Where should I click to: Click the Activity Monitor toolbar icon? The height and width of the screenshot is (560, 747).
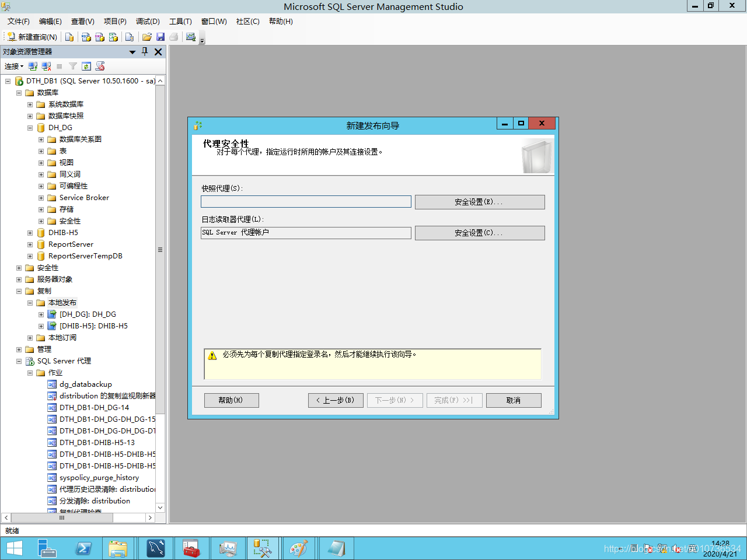click(191, 37)
